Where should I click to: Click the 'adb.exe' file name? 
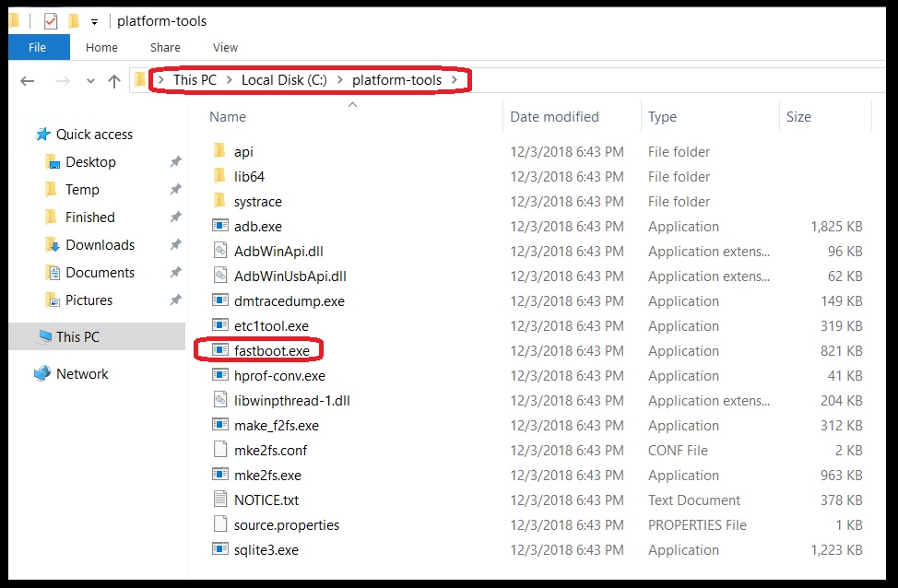[x=258, y=227]
